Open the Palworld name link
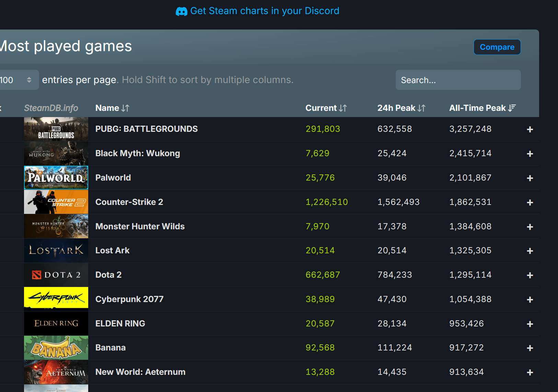 (x=113, y=178)
